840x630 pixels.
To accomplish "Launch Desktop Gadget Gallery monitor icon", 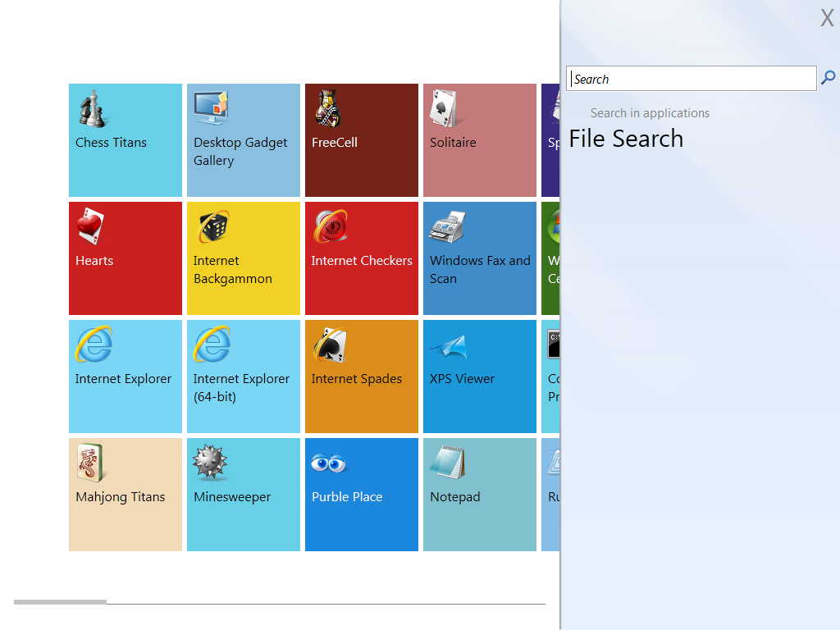I will (211, 107).
